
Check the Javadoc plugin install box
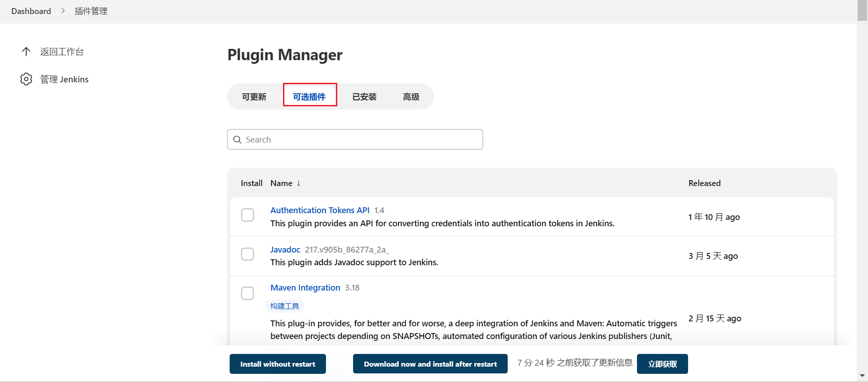(x=247, y=254)
